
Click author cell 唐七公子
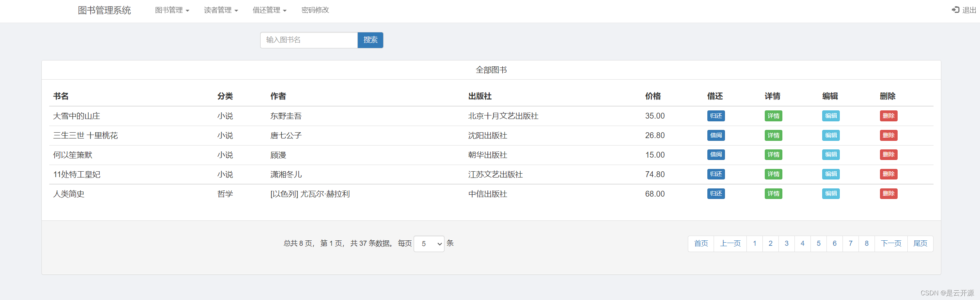click(286, 135)
